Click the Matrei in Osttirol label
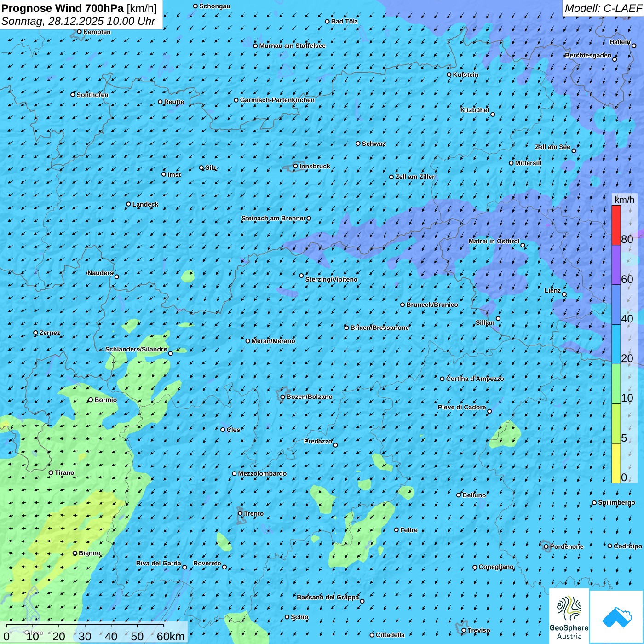 pyautogui.click(x=494, y=241)
